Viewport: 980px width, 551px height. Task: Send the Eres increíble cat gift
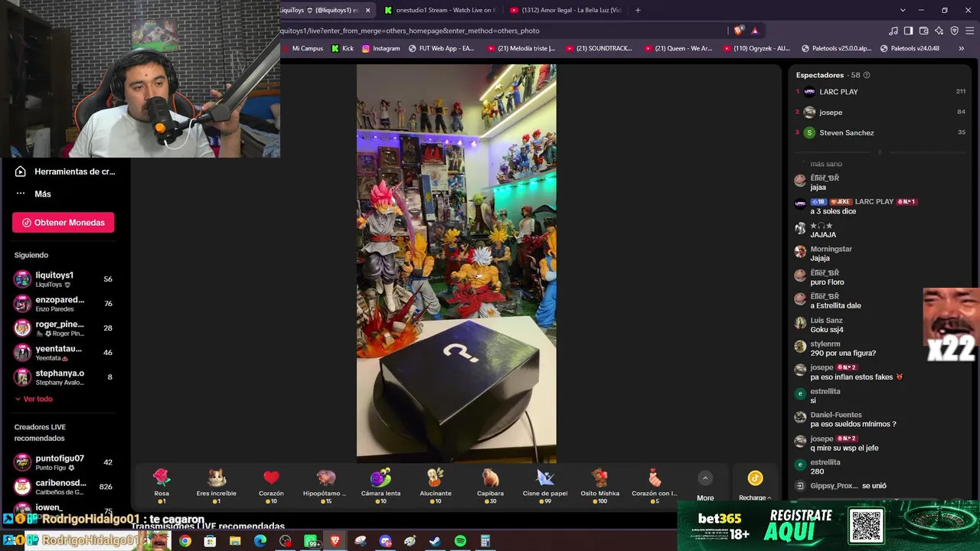pos(217,485)
